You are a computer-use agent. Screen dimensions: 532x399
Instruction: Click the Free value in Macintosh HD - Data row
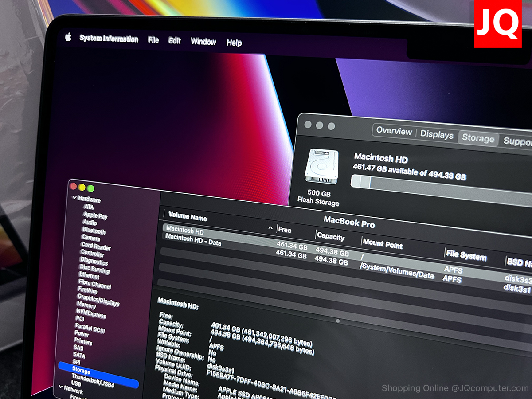(291, 255)
